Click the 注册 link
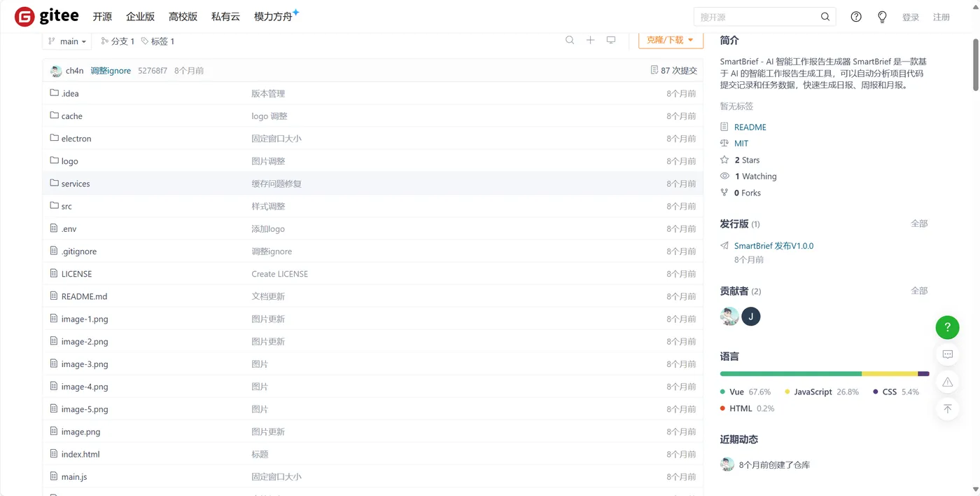Image resolution: width=980 pixels, height=496 pixels. pos(941,18)
